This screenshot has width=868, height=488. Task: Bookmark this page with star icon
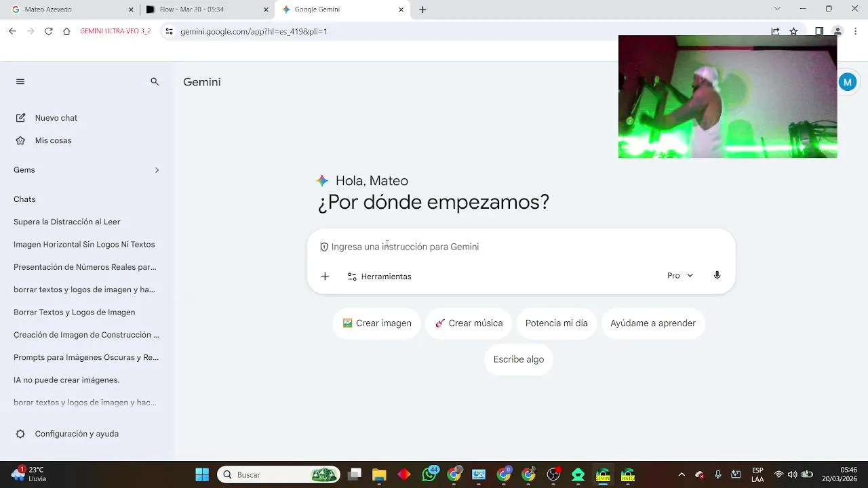coord(793,31)
